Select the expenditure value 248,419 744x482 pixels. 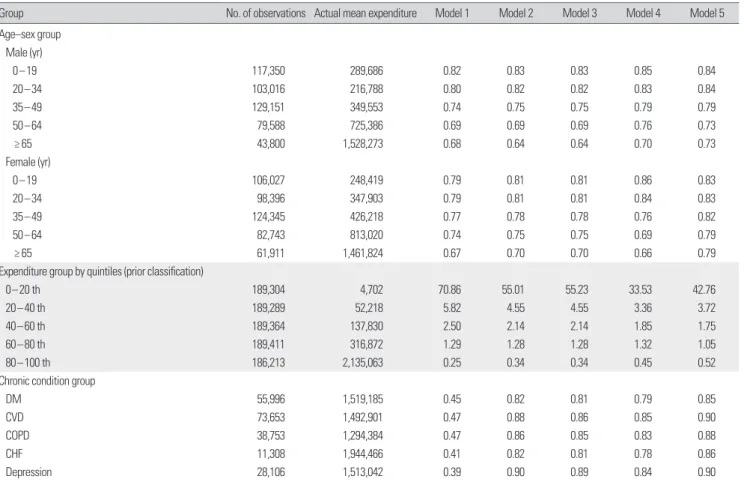[x=366, y=181]
